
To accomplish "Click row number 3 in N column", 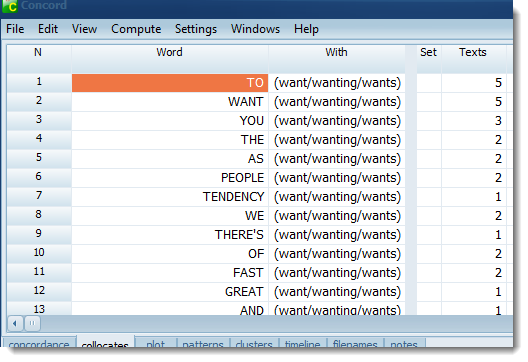I will (x=39, y=121).
